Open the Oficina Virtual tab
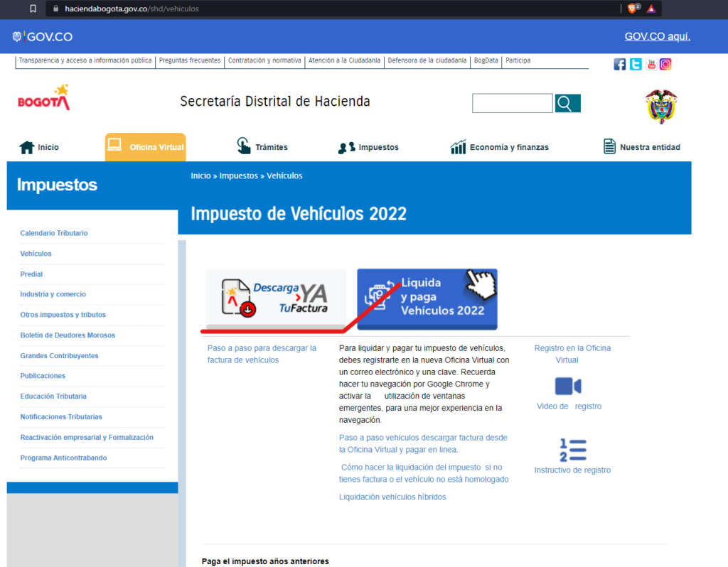This screenshot has width=728, height=567. (145, 147)
